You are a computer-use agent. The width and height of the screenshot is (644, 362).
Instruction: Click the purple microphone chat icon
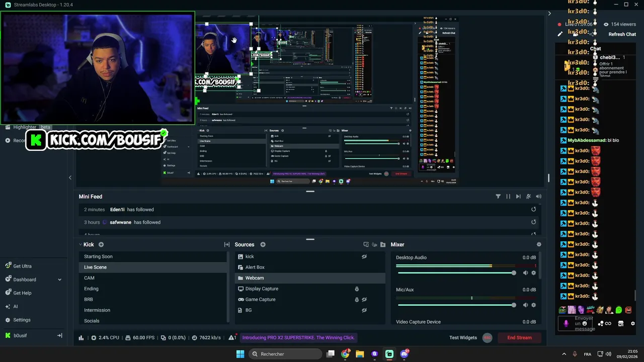pos(566,324)
